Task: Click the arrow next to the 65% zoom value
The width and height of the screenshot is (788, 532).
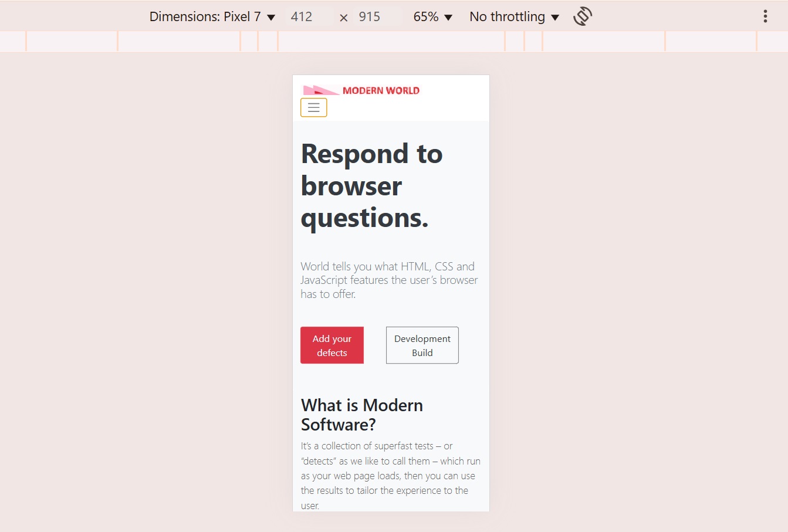Action: (448, 17)
